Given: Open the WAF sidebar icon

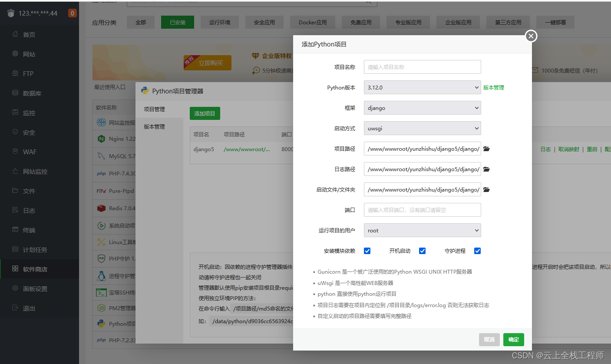Looking at the screenshot, I should pos(15,152).
